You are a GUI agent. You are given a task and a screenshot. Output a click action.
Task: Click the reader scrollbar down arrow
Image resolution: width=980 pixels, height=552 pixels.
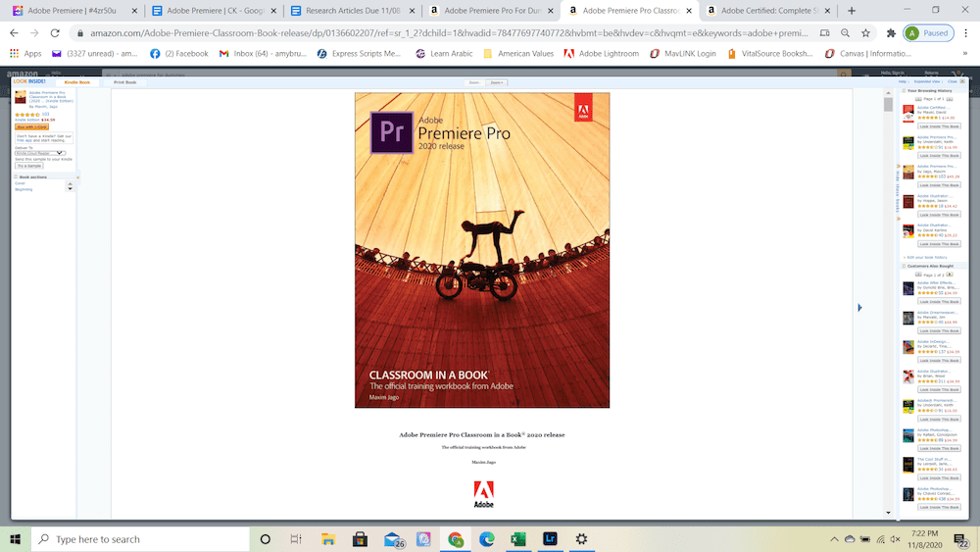tap(888, 513)
